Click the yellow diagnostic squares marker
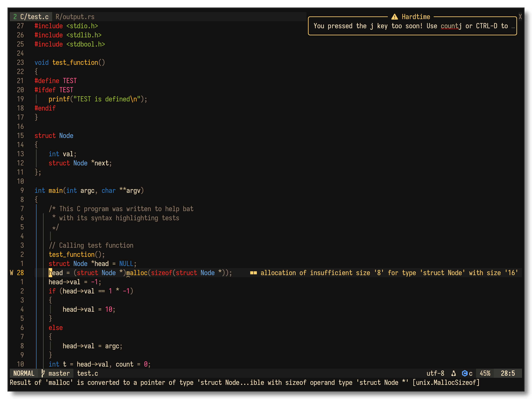Viewport: 532px width, 399px height. coord(254,273)
